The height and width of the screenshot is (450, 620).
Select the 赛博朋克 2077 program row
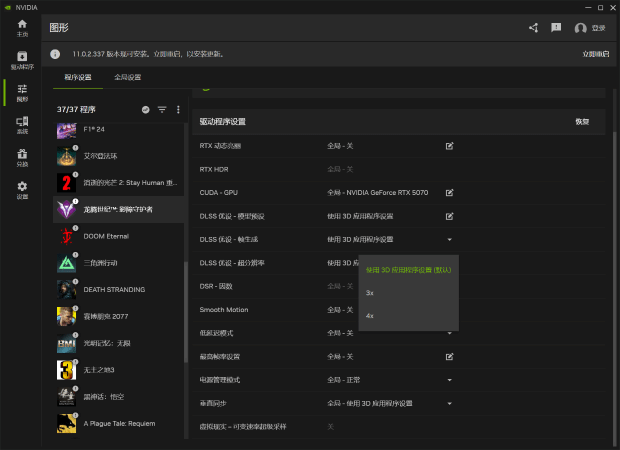coord(119,317)
